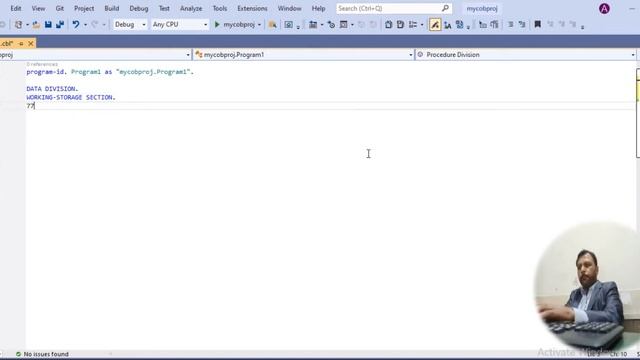Image resolution: width=640 pixels, height=360 pixels.
Task: Open the Edit menu
Action: tap(16, 9)
